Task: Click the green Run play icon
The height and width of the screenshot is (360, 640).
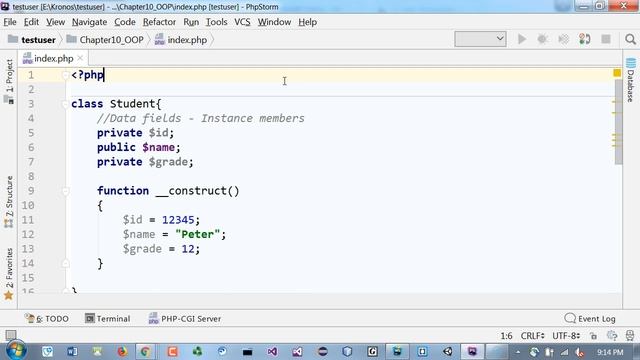Action: point(522,39)
